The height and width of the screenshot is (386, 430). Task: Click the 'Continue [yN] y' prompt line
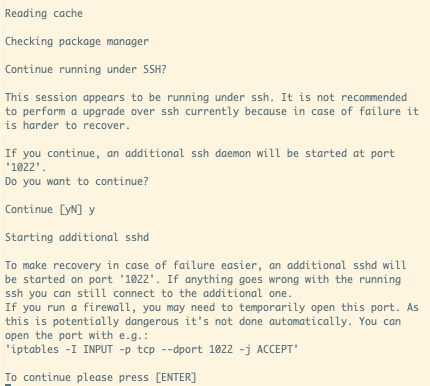point(50,210)
